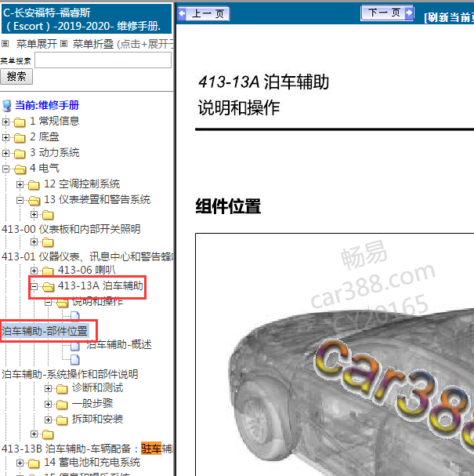This screenshot has width=474, height=476.
Task: Expand the 2 底盘 node
Action: (5, 137)
